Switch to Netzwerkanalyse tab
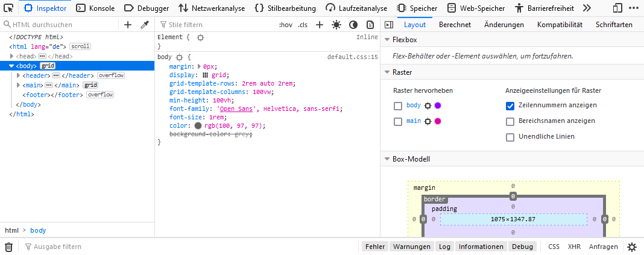 (212, 8)
